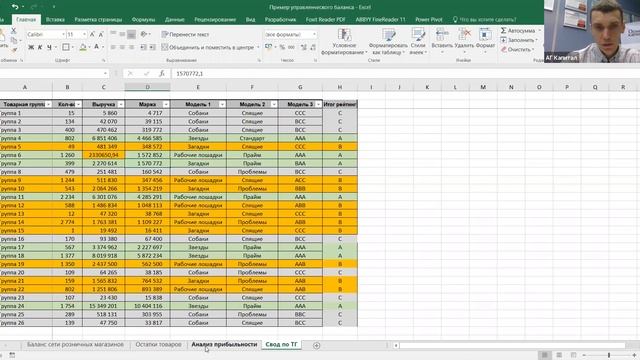Click the text orientation icon

[144, 34]
